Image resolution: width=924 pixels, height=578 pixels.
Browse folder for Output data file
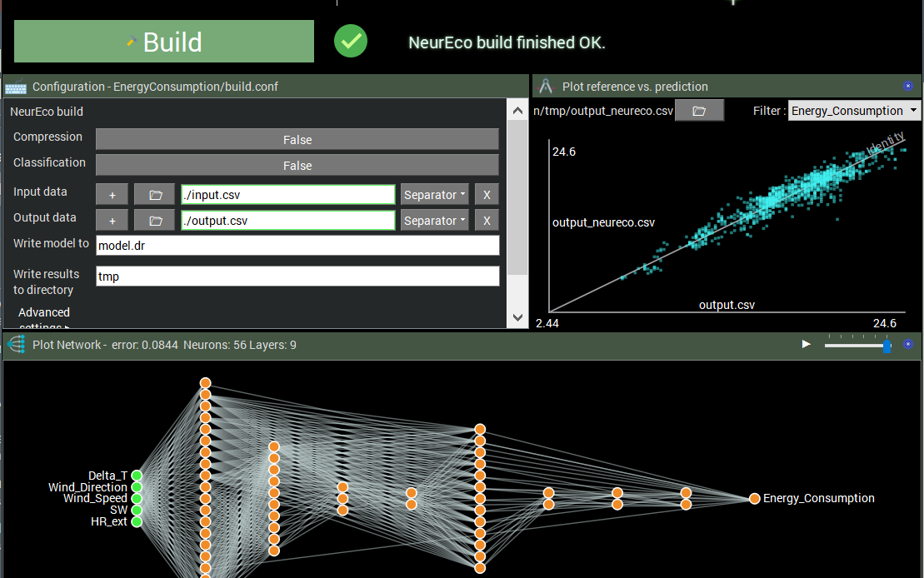pyautogui.click(x=155, y=221)
